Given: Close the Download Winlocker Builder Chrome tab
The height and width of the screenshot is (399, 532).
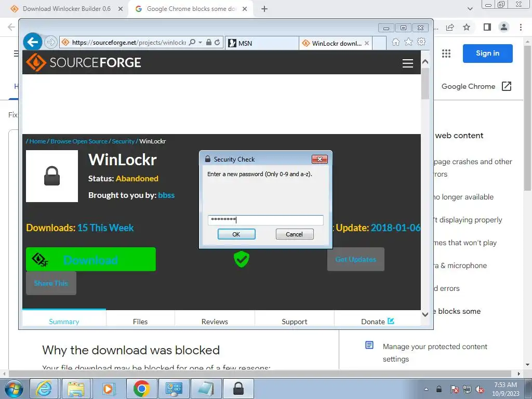Looking at the screenshot, I should point(121,9).
